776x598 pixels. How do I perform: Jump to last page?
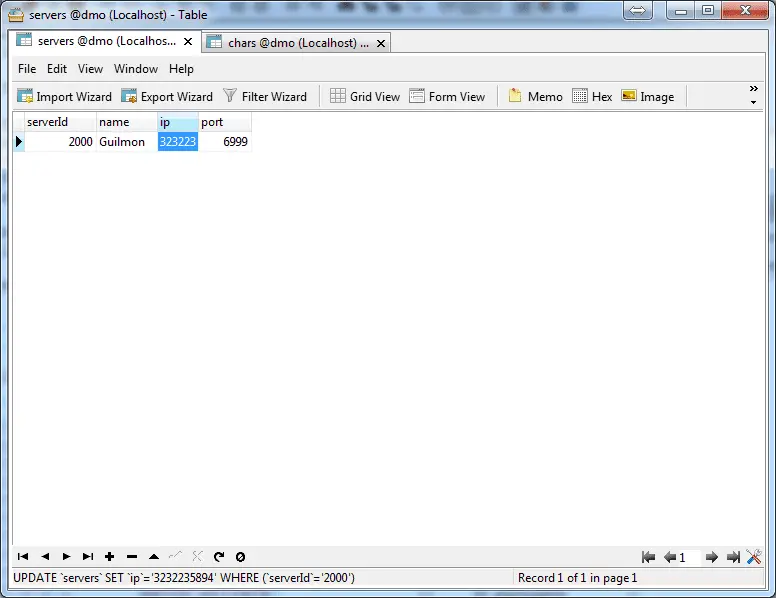[x=733, y=557]
